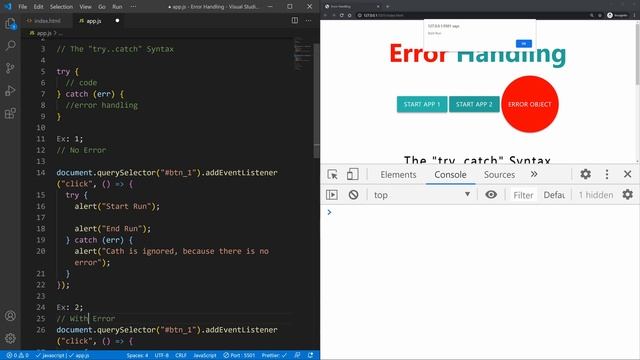Switch to the index.html editor tab
The width and height of the screenshot is (640, 360).
(x=47, y=20)
